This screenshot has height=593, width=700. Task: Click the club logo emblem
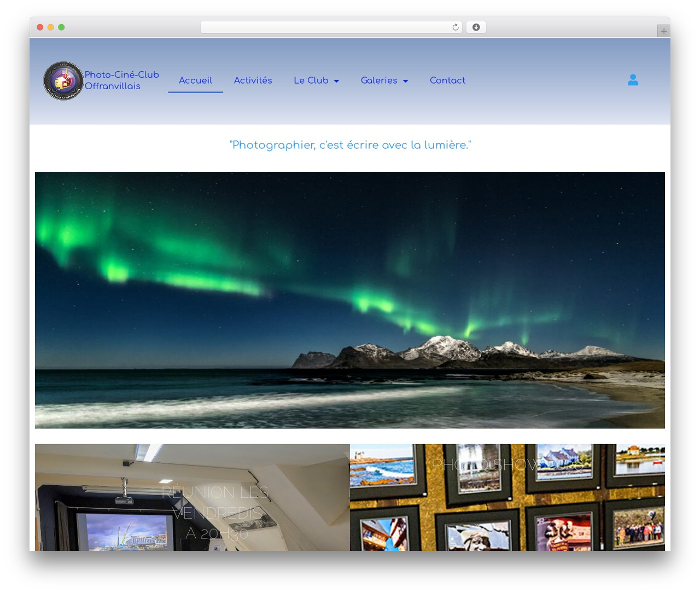click(63, 81)
